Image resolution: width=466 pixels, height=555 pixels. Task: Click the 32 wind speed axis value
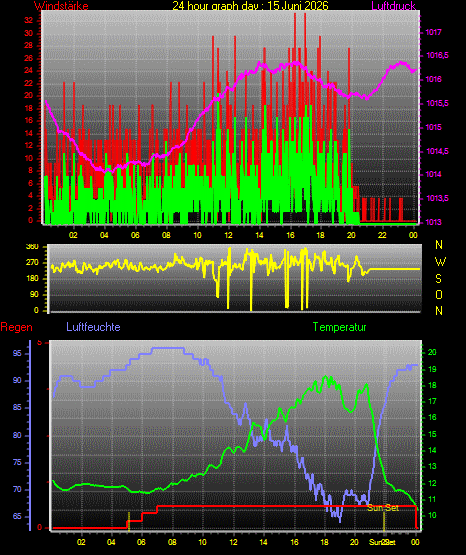pos(29,21)
